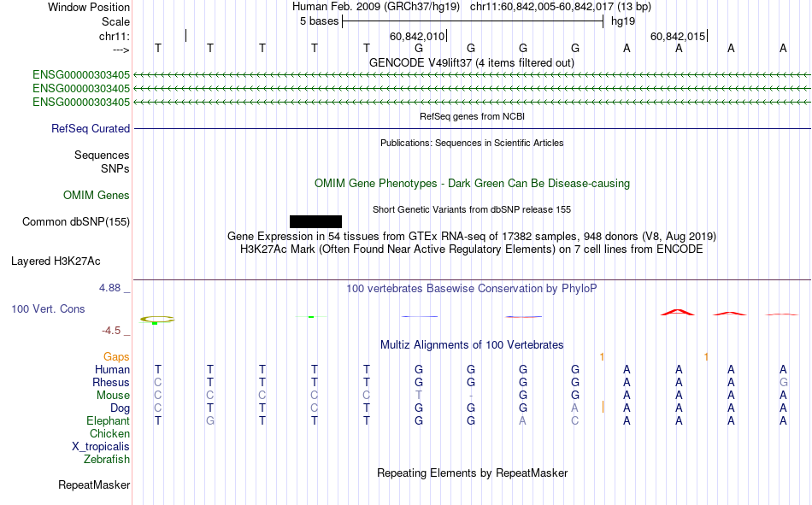Click 100 vertebrates Basewise Conservation by PhyloP title

[x=472, y=289]
